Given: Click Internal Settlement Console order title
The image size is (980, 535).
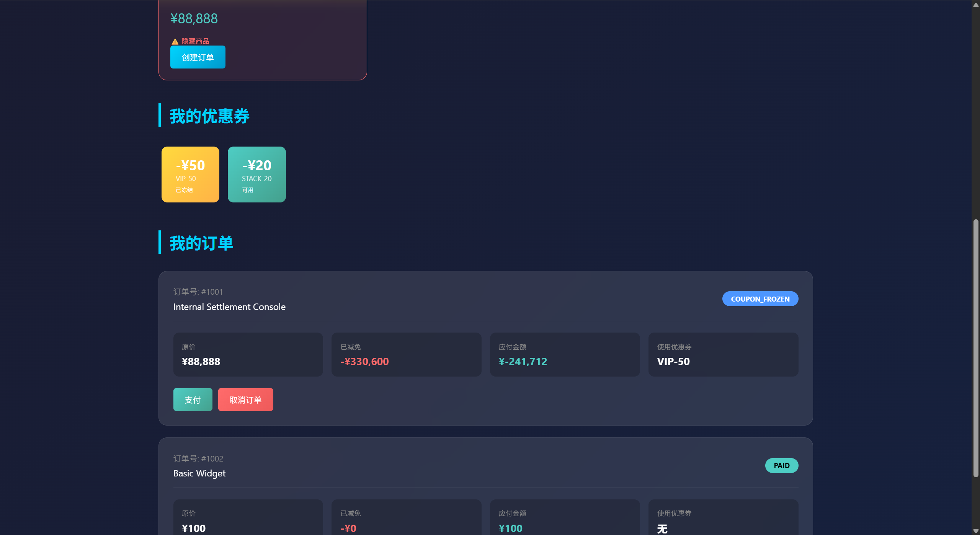Looking at the screenshot, I should coord(229,307).
